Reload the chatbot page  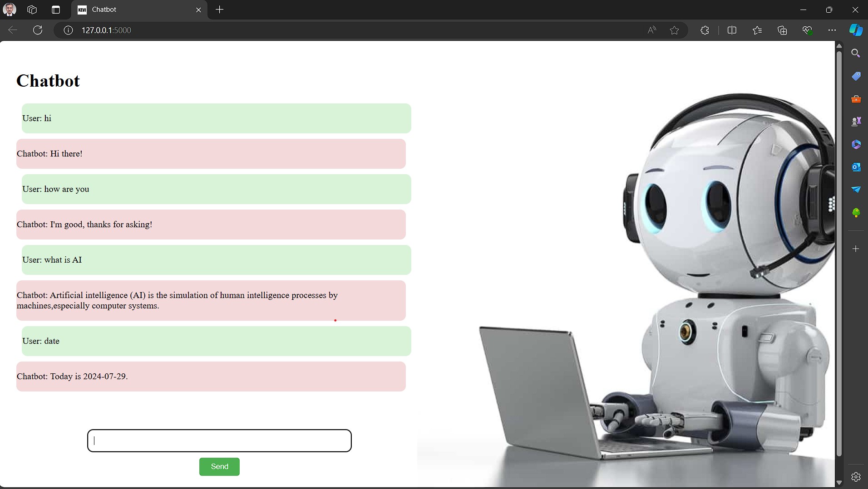[x=38, y=30]
